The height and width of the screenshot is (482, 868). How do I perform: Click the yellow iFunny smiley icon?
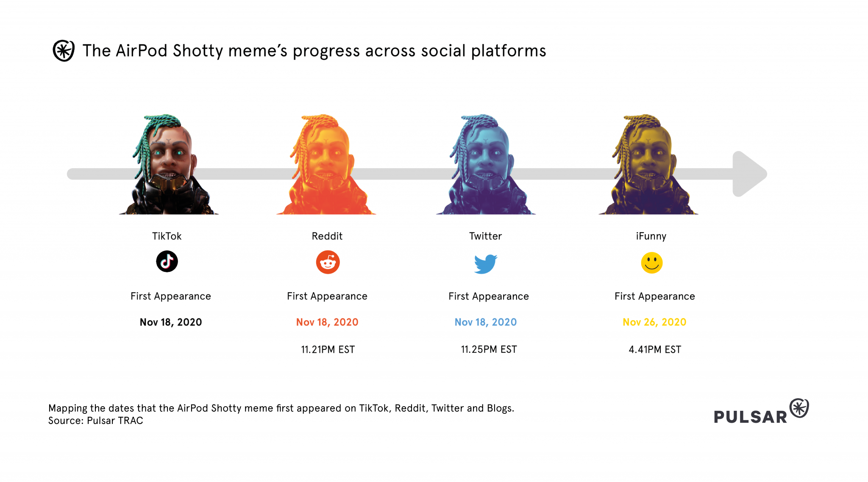[x=651, y=263]
